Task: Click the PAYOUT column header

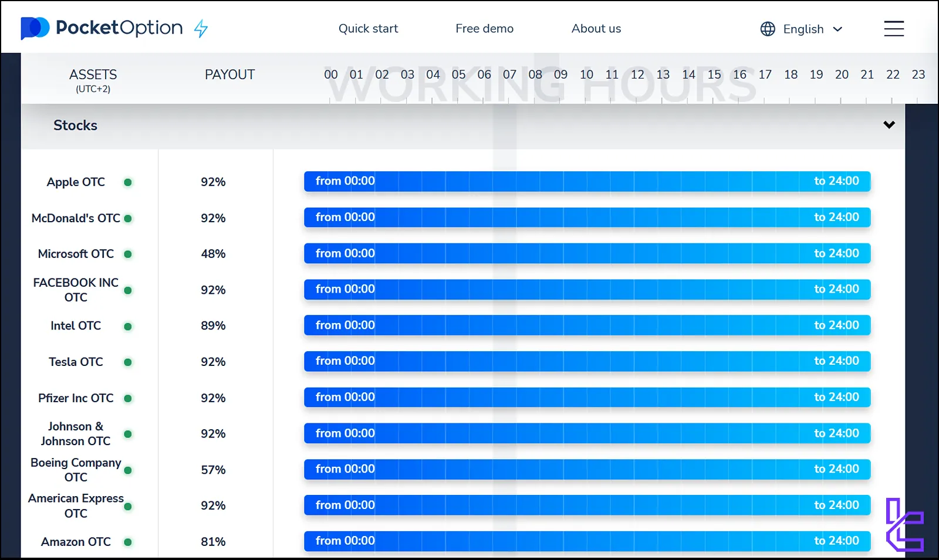Action: coord(229,74)
